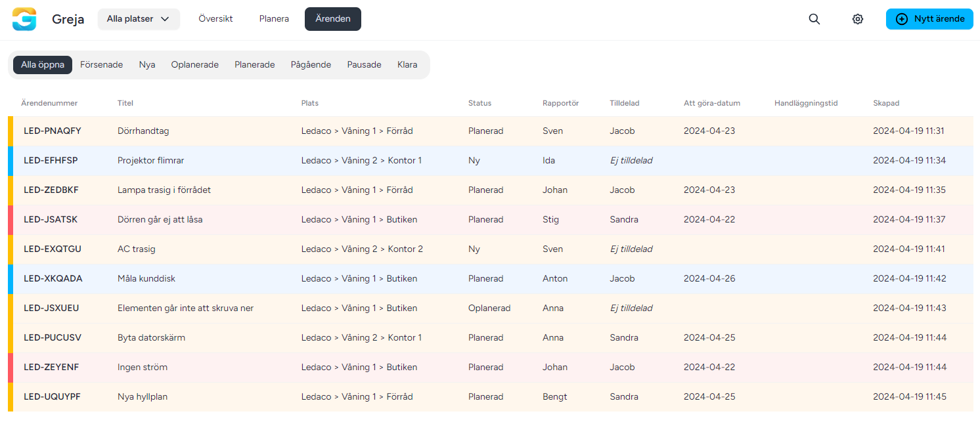Image resolution: width=980 pixels, height=443 pixels.
Task: Click the red priority bar of LED-JSATSK
Action: (11, 220)
